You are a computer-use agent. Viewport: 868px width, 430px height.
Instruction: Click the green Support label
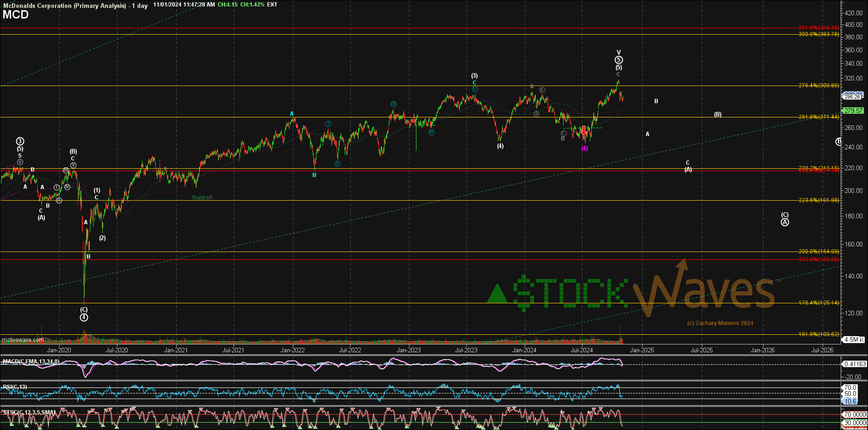pos(202,197)
